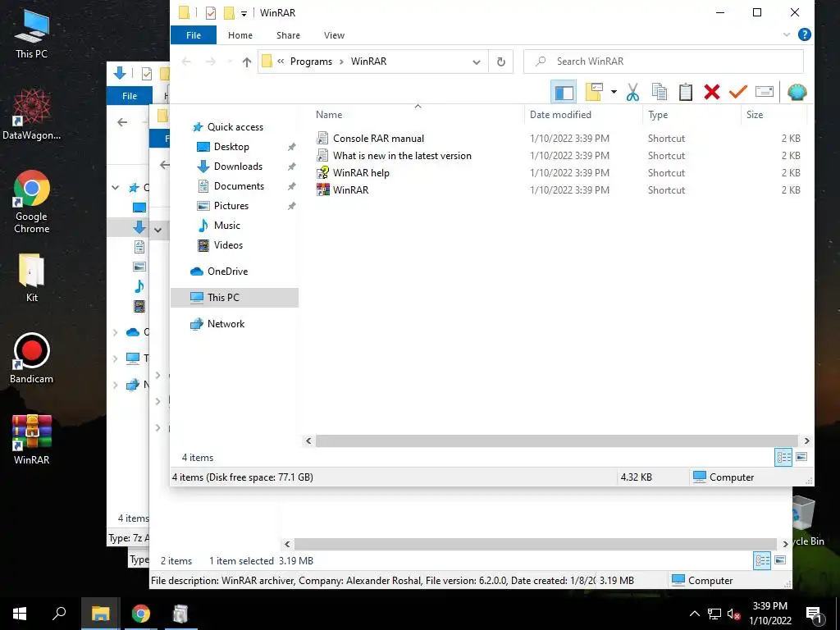The height and width of the screenshot is (630, 840).
Task: Open Videos in navigation pane
Action: point(228,245)
